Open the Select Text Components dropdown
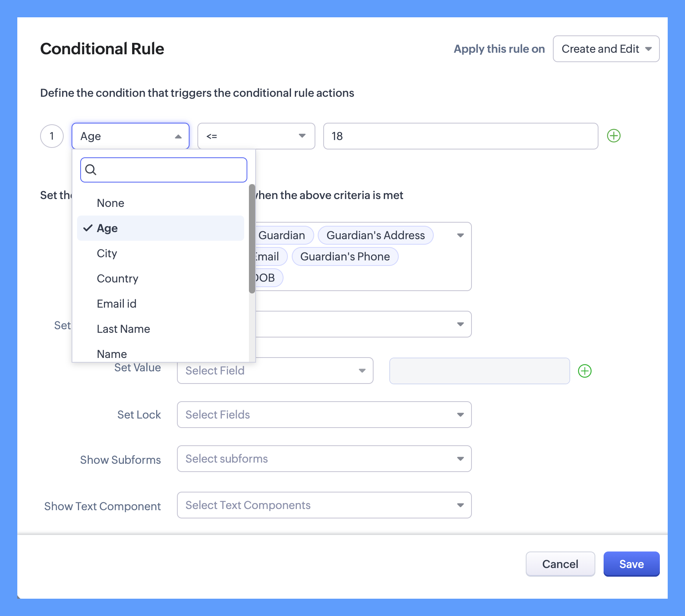Image resolution: width=685 pixels, height=616 pixels. tap(324, 505)
